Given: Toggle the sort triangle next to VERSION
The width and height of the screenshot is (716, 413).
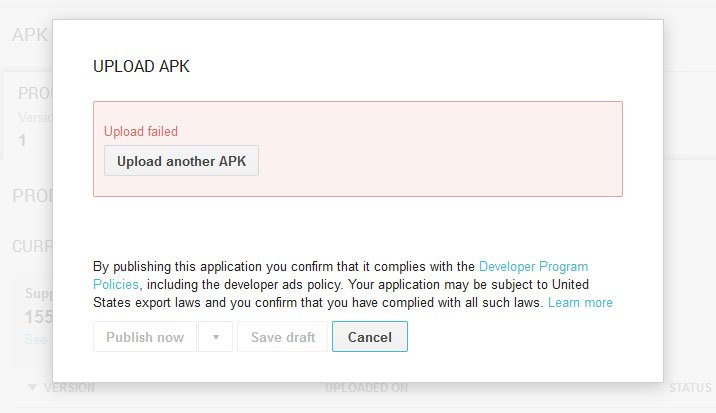Looking at the screenshot, I should [32, 387].
